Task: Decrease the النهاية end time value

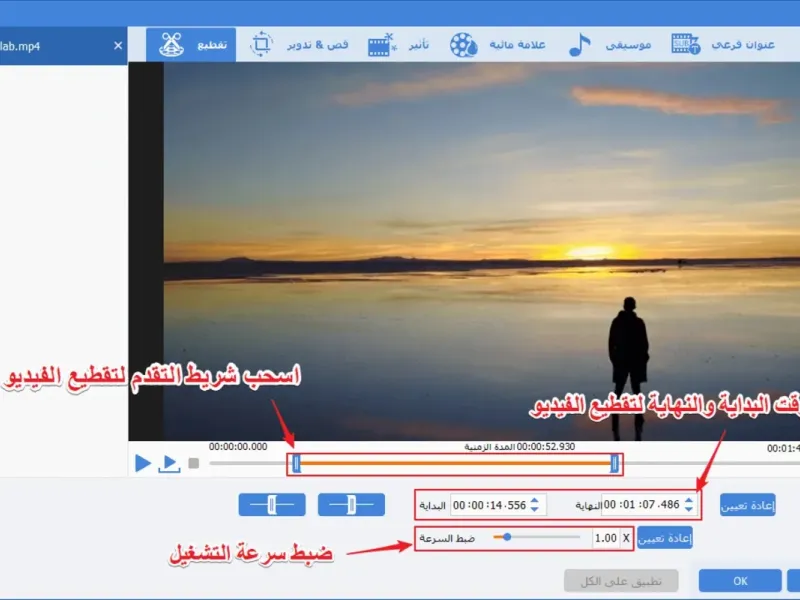Action: (x=689, y=509)
